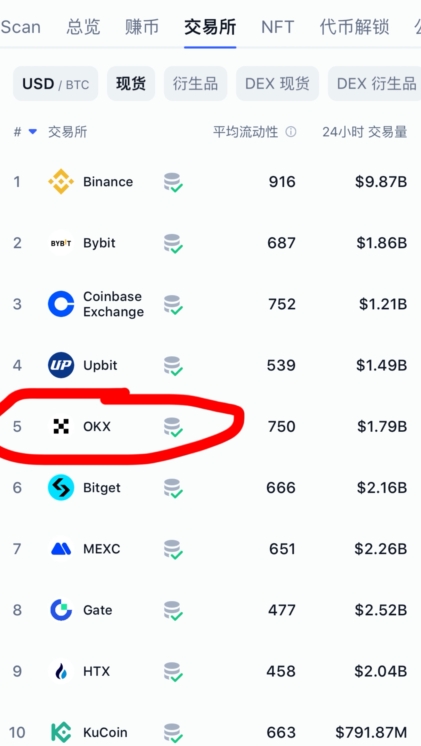Toggle the USD / BTC currency switch
The height and width of the screenshot is (746, 421).
pyautogui.click(x=56, y=84)
